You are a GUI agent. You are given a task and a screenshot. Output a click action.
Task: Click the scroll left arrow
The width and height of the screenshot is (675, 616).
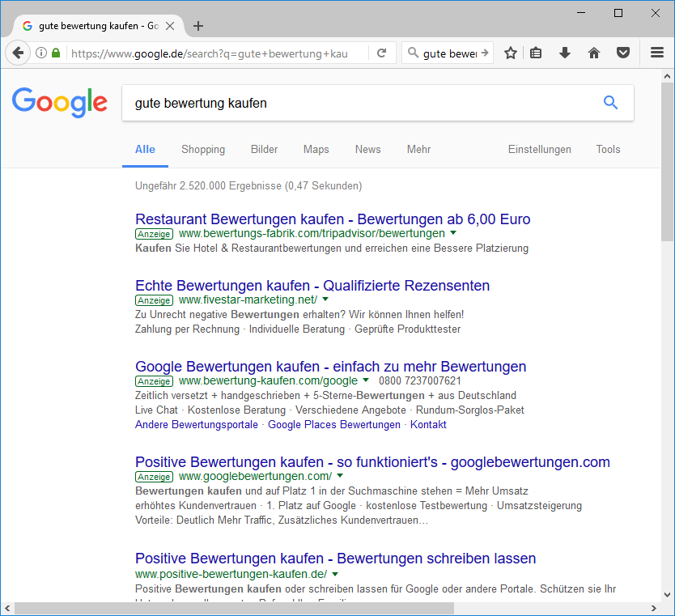coord(7,608)
